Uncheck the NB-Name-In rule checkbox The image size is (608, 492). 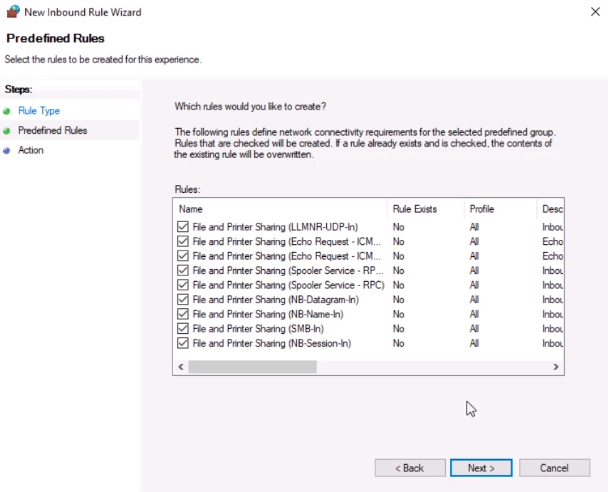coord(183,314)
